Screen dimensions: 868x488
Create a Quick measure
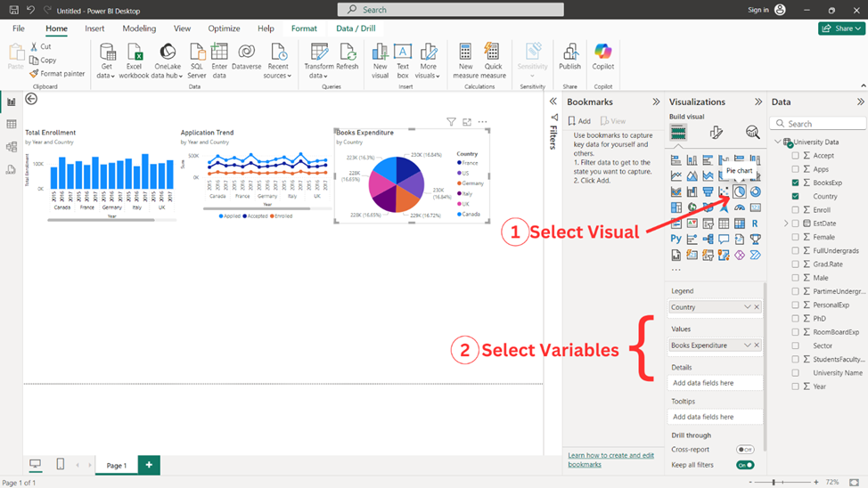[493, 61]
